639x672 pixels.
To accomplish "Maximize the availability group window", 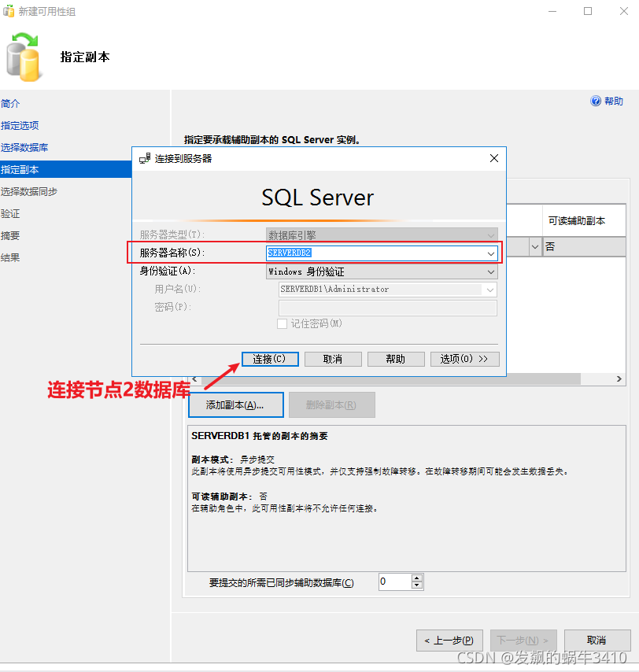I will (x=588, y=11).
